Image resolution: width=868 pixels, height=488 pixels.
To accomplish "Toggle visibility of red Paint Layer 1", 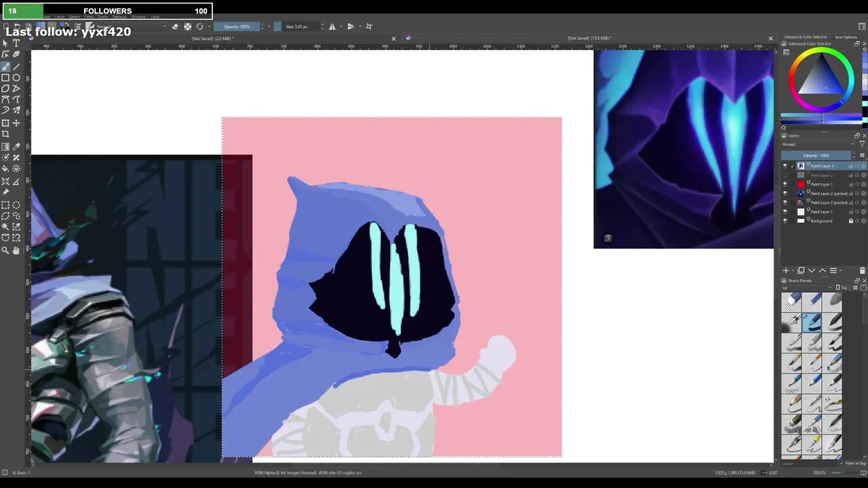I will click(x=785, y=184).
